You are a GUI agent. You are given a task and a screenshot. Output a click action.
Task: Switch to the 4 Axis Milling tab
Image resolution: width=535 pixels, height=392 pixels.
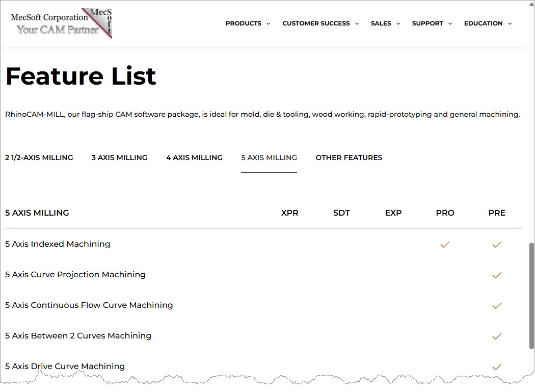tap(194, 158)
